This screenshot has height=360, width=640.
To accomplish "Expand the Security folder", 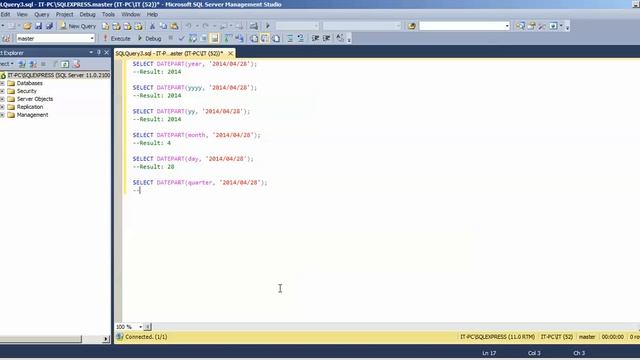I will tap(2, 91).
